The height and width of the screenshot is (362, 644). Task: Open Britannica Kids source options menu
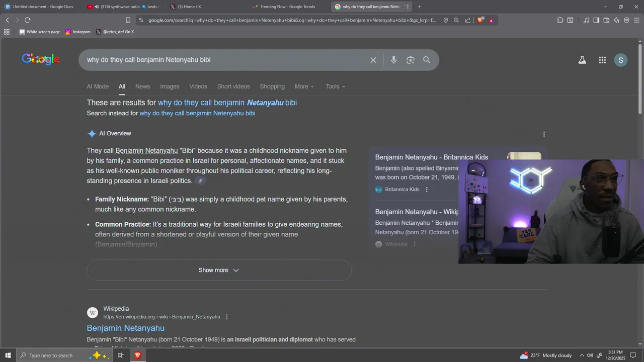(x=427, y=190)
